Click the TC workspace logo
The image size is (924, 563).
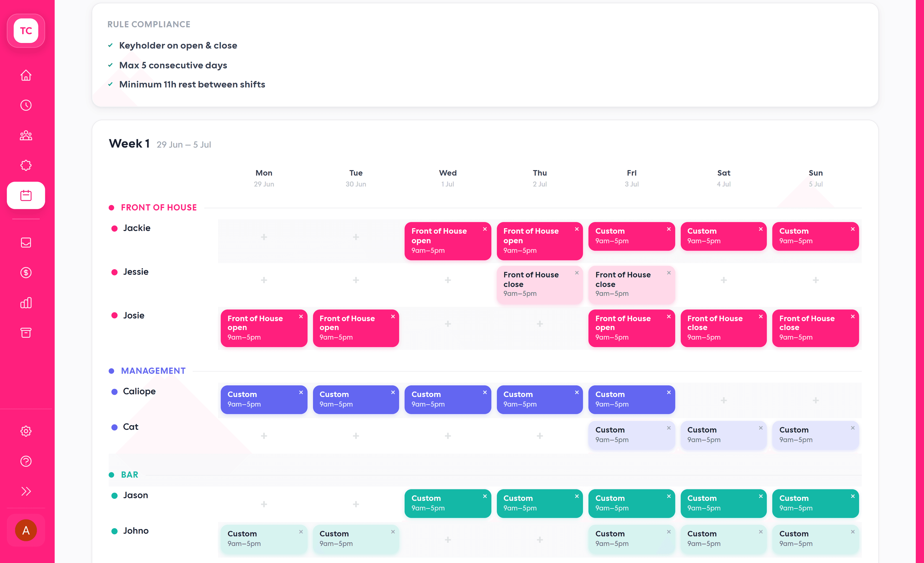tap(26, 31)
